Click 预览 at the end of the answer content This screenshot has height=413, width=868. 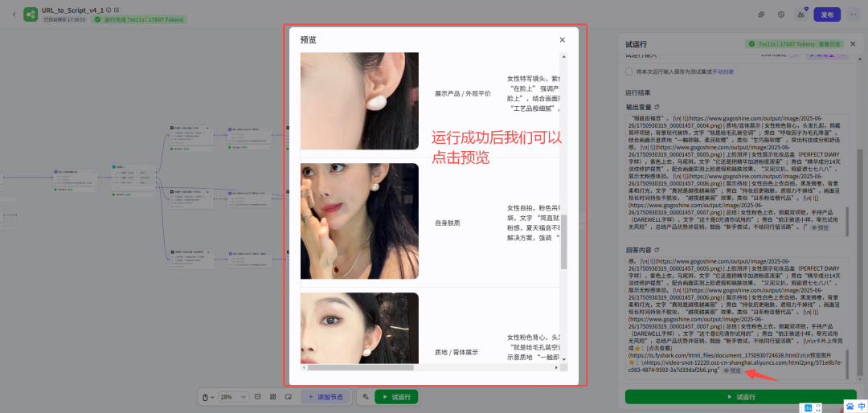(x=732, y=370)
